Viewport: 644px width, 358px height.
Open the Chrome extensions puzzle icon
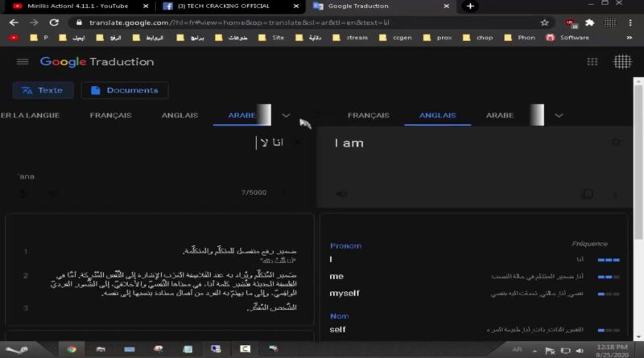tap(590, 23)
